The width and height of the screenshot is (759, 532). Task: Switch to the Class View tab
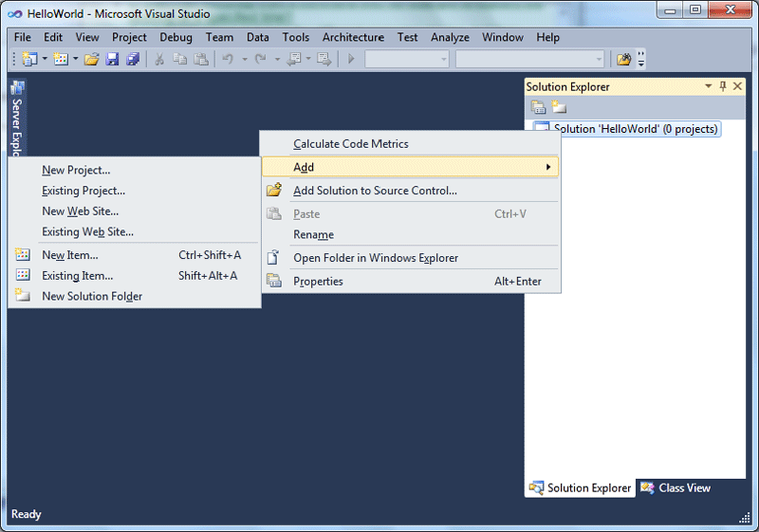(x=676, y=487)
